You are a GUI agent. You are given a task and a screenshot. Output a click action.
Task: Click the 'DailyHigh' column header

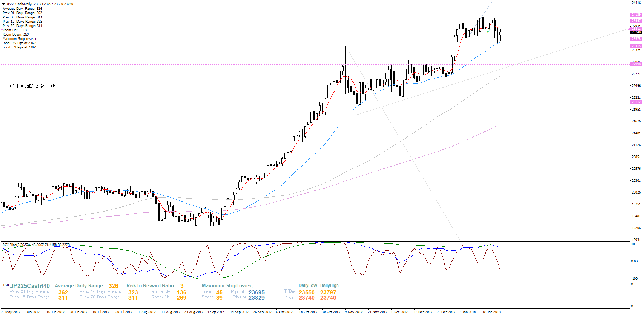click(330, 285)
